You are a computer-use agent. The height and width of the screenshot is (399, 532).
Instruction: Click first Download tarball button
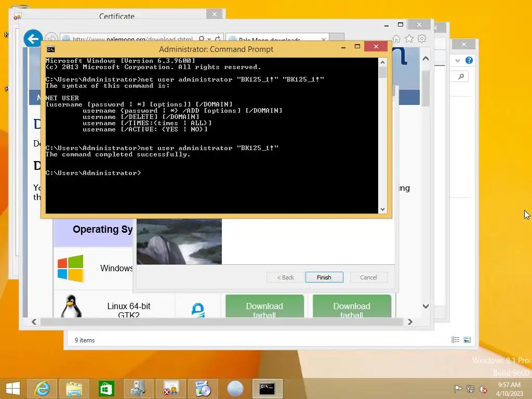point(264,306)
